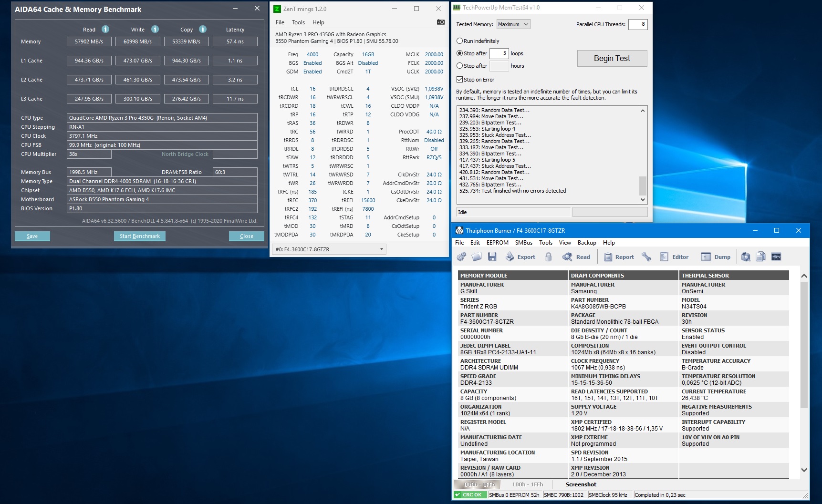
Task: Switch to the 100h - 1FFh tab
Action: coord(528,484)
